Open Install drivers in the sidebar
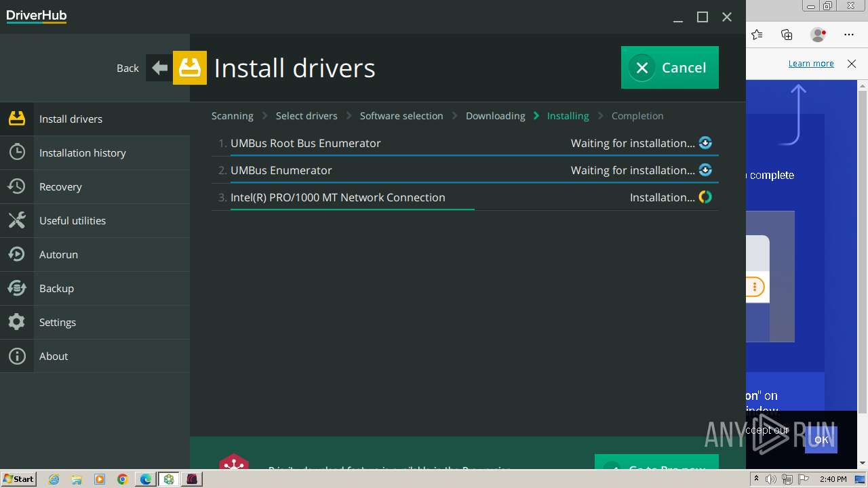This screenshot has height=488, width=868. click(x=95, y=119)
